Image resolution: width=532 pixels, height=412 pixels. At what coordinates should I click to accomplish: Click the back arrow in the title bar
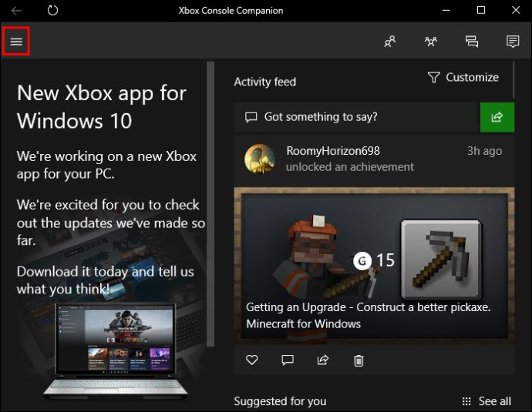[16, 11]
